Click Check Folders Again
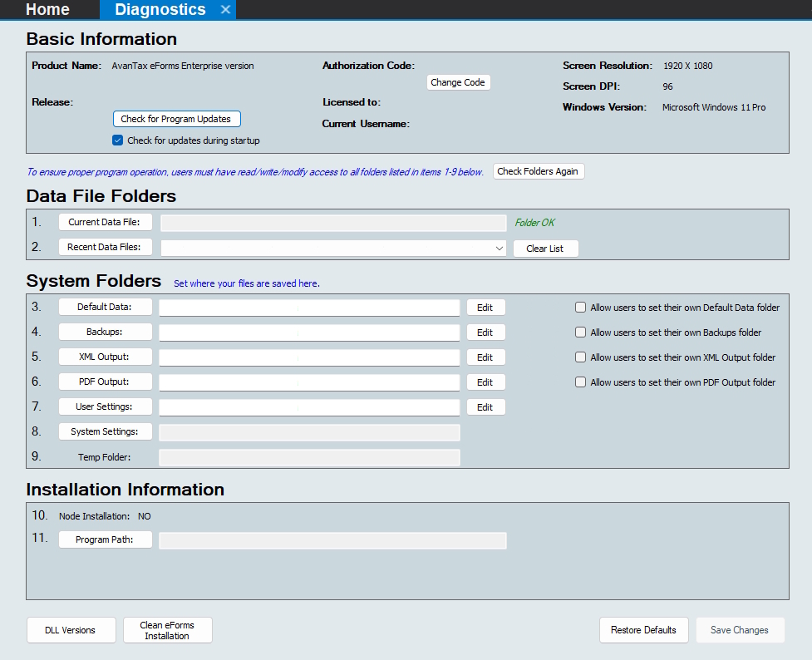Screen dimensions: 812x660 click(x=539, y=171)
